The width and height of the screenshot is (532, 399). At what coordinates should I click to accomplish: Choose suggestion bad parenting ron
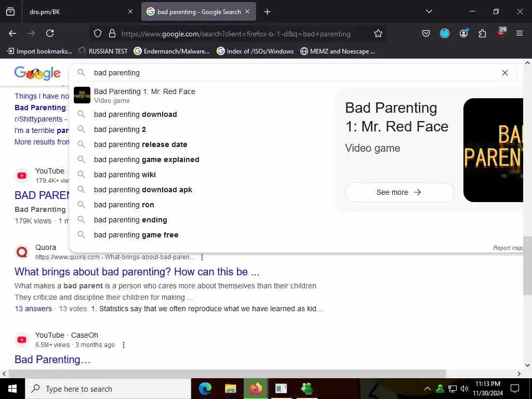pos(124,205)
